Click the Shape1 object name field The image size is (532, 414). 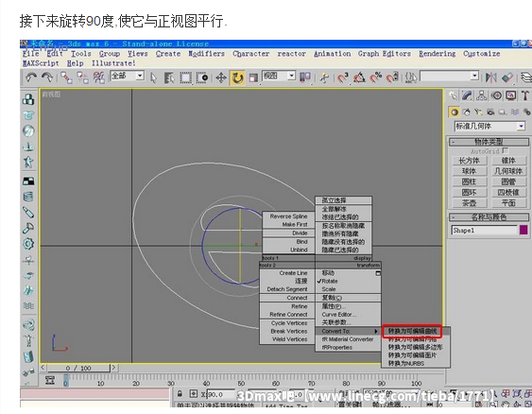[484, 230]
